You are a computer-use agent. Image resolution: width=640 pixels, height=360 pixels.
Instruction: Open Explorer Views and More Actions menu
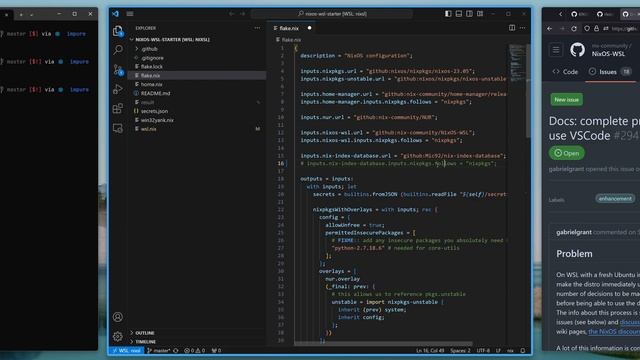(257, 28)
